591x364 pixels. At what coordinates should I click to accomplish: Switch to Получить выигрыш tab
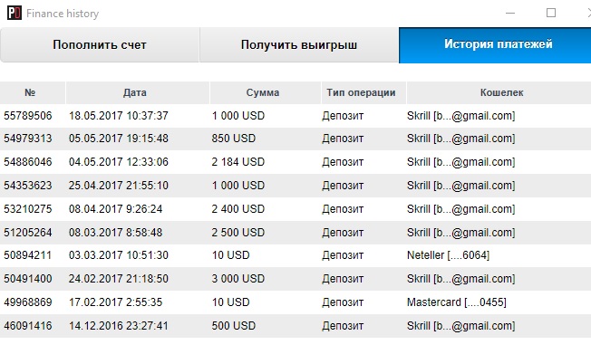pos(299,44)
